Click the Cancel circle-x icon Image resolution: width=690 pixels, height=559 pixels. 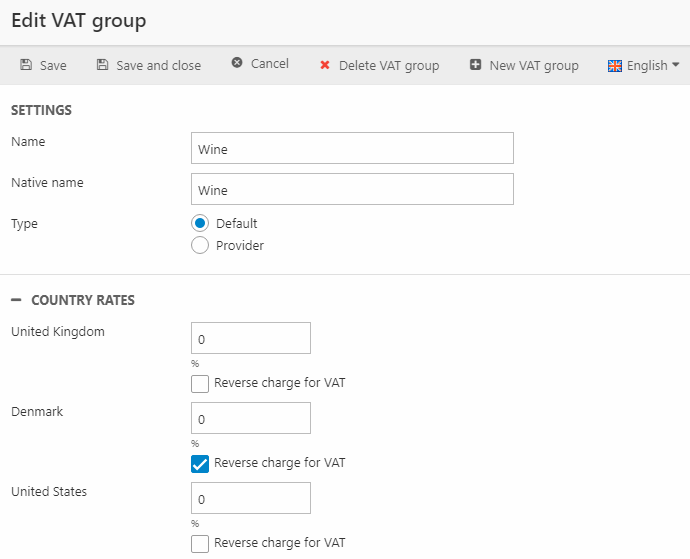tap(237, 63)
